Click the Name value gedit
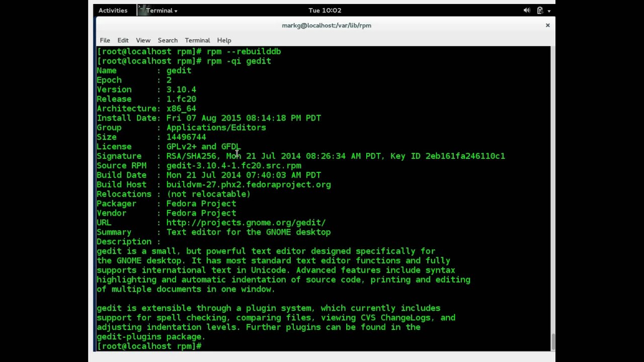The width and height of the screenshot is (644, 362). 179,70
